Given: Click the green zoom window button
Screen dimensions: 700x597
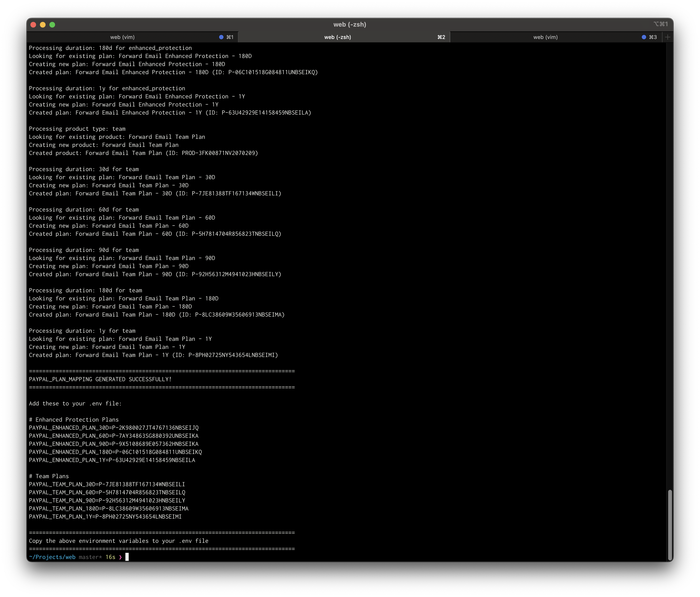Looking at the screenshot, I should [x=52, y=25].
